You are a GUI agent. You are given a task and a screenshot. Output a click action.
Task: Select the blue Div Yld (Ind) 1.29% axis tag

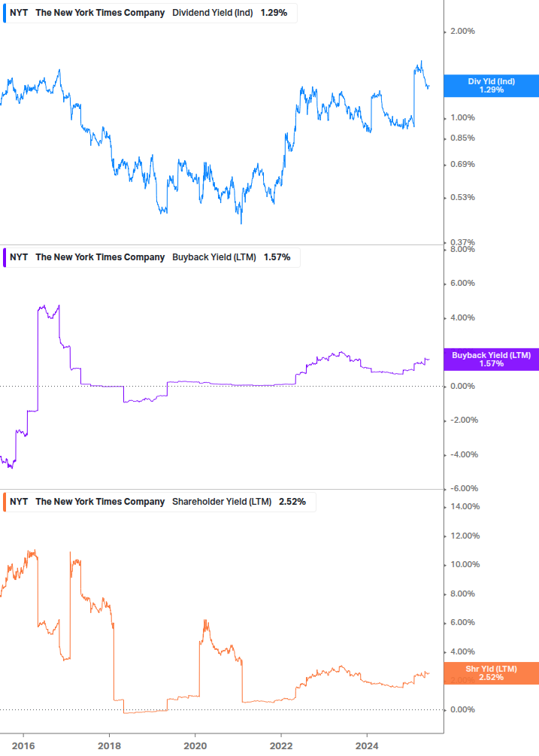[492, 86]
